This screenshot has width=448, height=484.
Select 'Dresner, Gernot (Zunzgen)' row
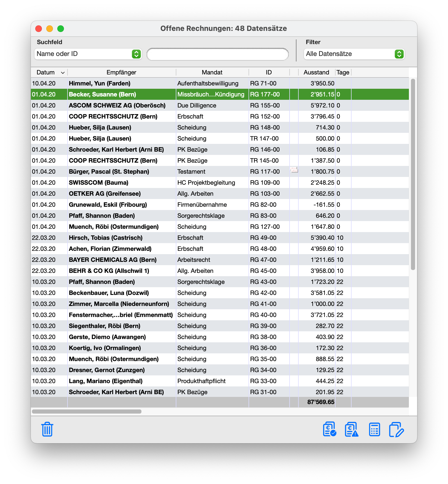tap(220, 370)
